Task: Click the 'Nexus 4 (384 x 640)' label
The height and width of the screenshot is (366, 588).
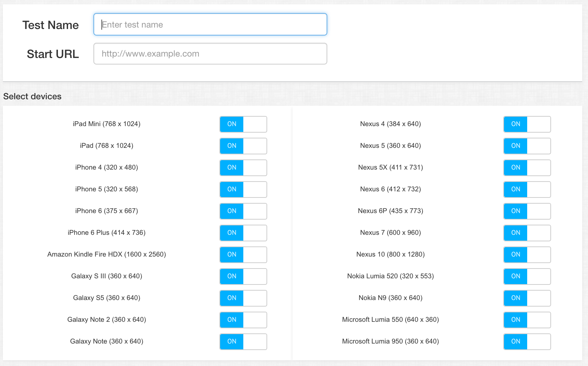Action: pyautogui.click(x=390, y=124)
